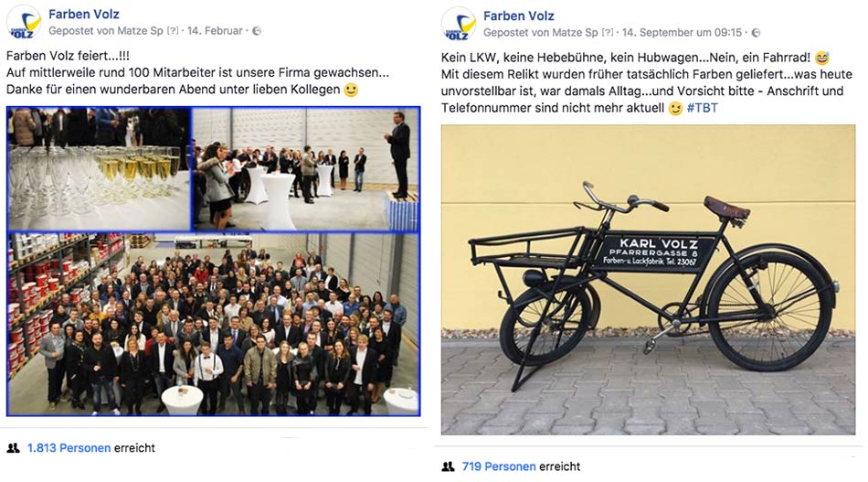Viewport: 868px width, 482px height.
Task: Click people-reached icon next to 719 Personen
Action: tap(448, 467)
